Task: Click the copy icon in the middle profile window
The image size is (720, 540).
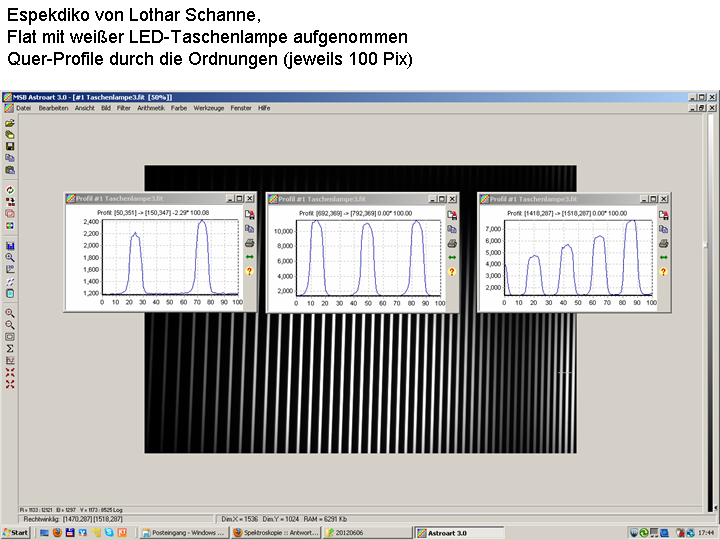Action: 451,229
